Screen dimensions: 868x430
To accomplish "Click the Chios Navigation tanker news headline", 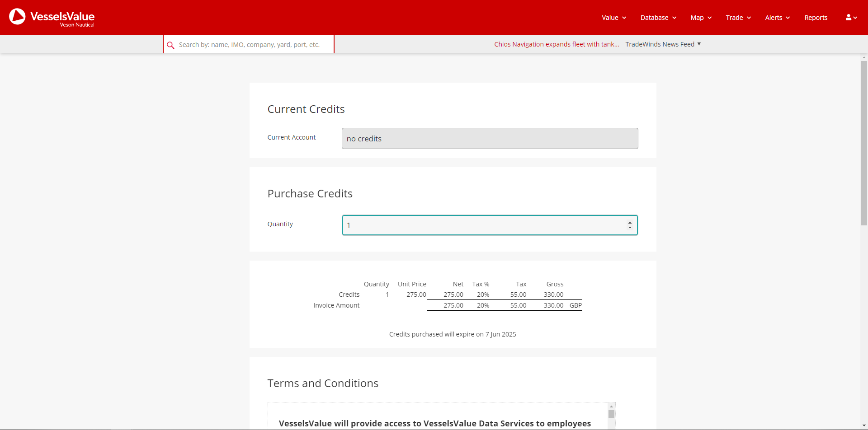I will pyautogui.click(x=557, y=44).
